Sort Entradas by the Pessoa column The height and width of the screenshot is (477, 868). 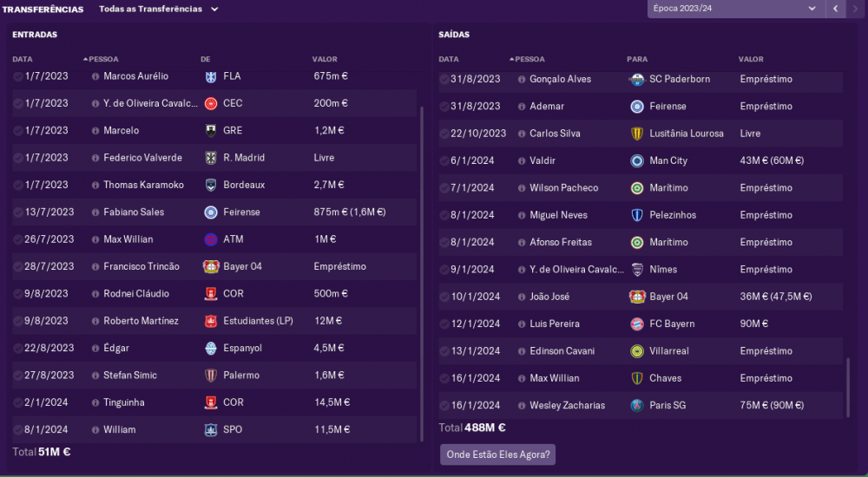pos(103,59)
